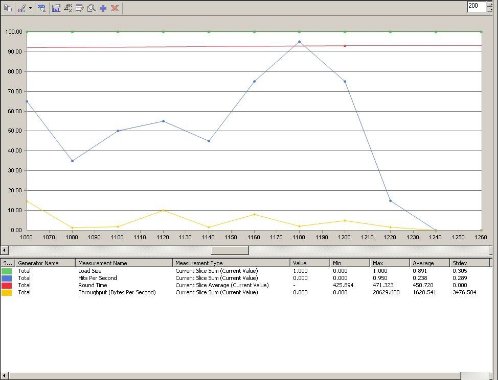This screenshot has width=498, height=380.
Task: Click the first toolbar icon with overlapping documents
Action: click(8, 8)
